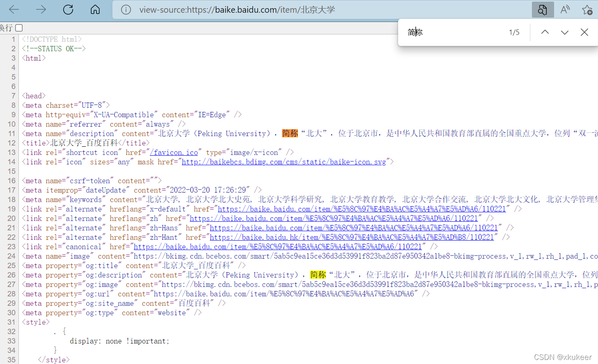This screenshot has width=598, height=364.
Task: Click the yellow highlighted 简称 match
Action: 318,275
